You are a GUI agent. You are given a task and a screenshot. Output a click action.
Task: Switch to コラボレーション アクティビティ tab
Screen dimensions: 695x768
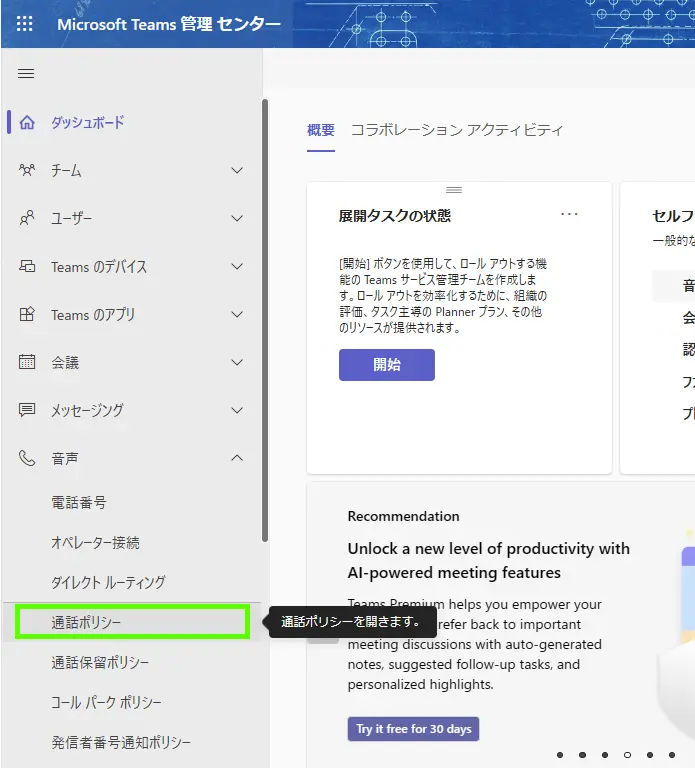coord(457,130)
